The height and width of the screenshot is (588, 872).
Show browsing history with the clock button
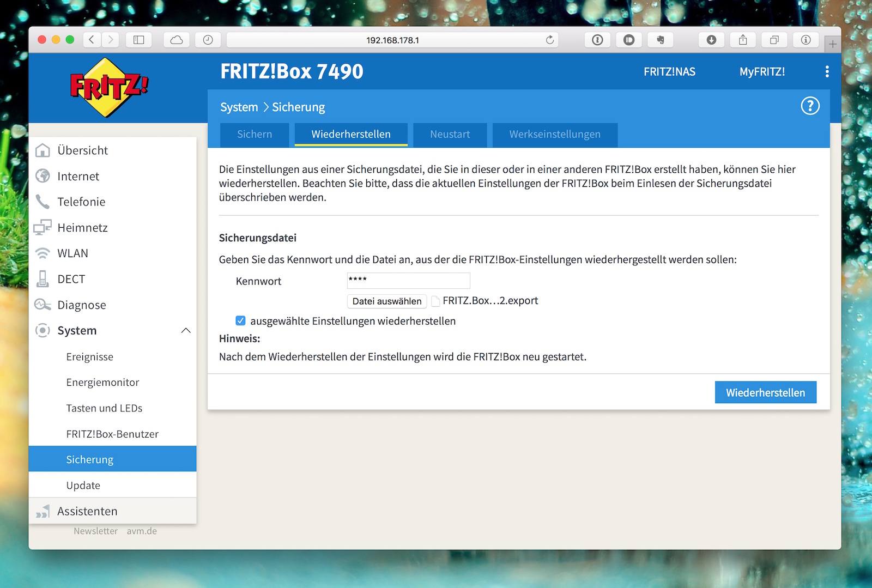(x=208, y=40)
